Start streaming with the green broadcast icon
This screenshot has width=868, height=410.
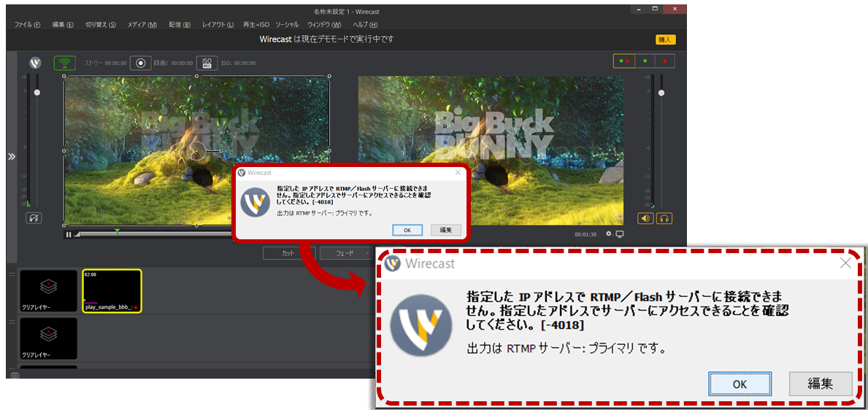pyautogui.click(x=65, y=63)
